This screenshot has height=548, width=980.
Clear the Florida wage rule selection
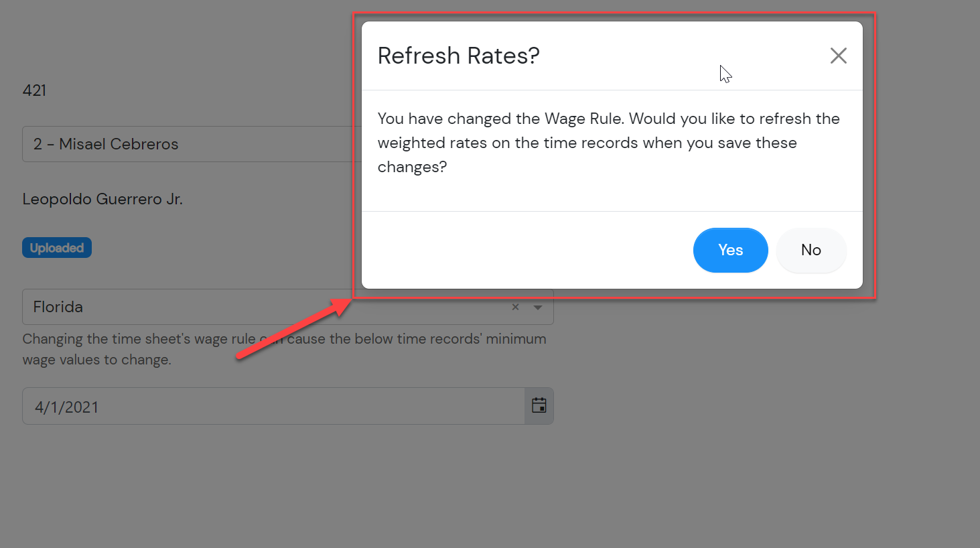(515, 307)
